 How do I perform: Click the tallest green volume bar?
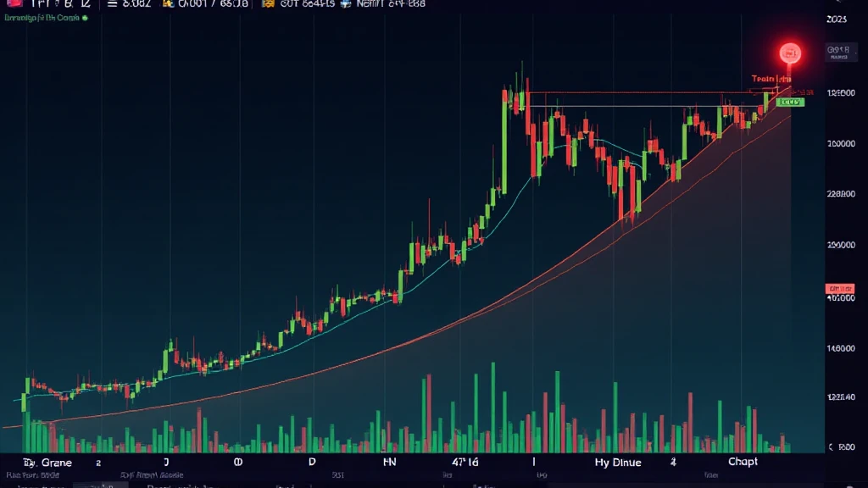(492, 407)
